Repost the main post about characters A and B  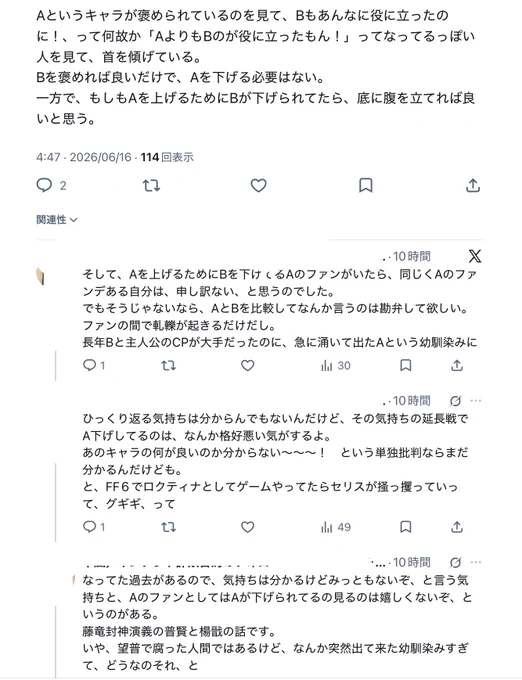coord(151,186)
